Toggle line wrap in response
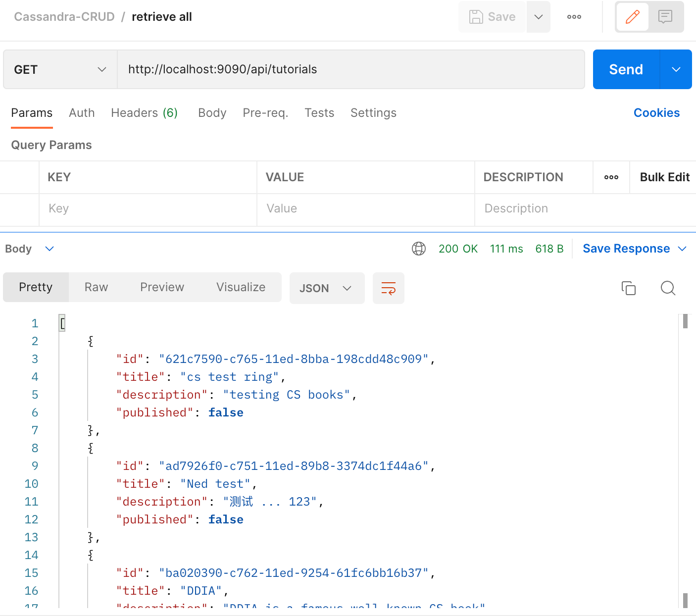This screenshot has height=616, width=696. point(389,288)
